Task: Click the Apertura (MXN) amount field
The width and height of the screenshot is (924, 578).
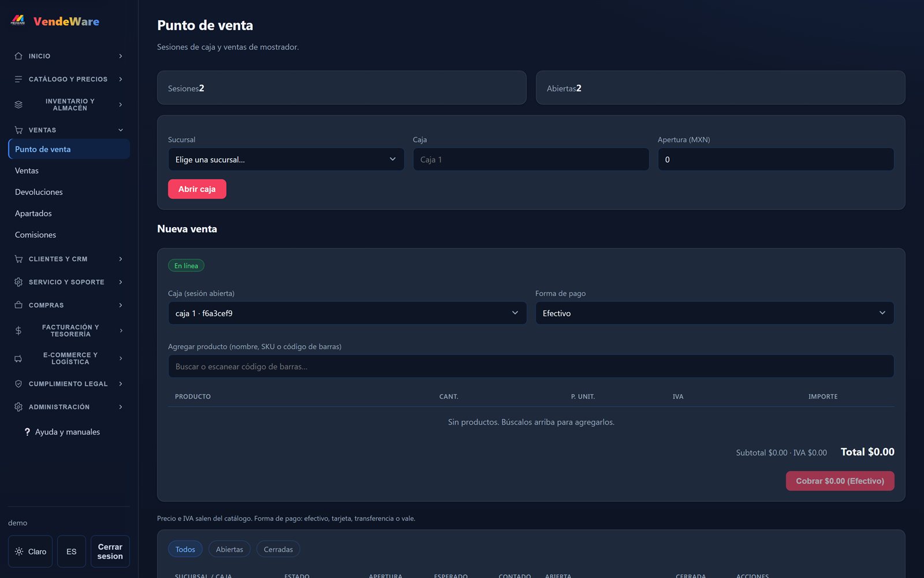Action: 776,160
